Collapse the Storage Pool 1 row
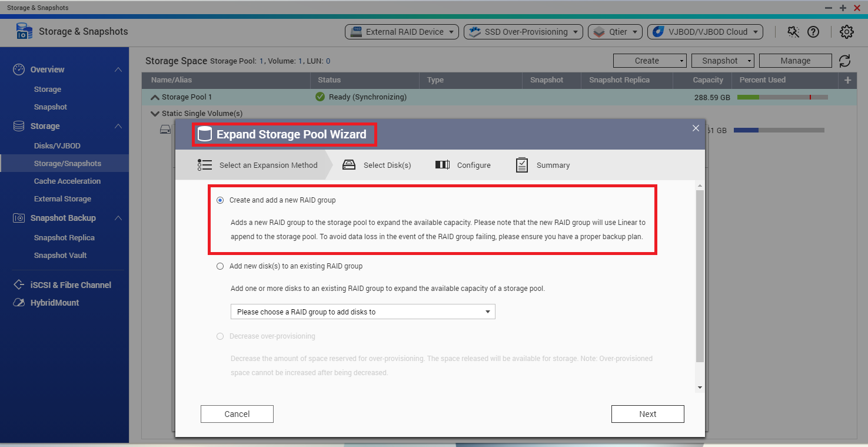The width and height of the screenshot is (868, 447). [155, 97]
